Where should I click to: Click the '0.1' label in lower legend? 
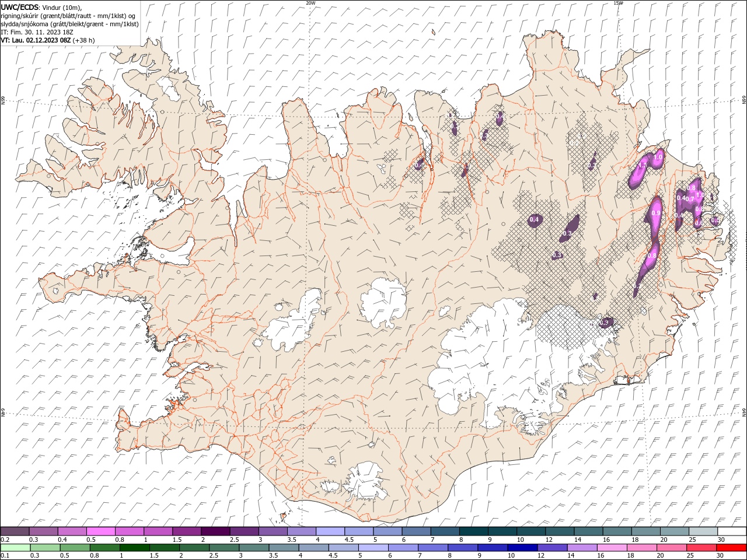(5, 556)
